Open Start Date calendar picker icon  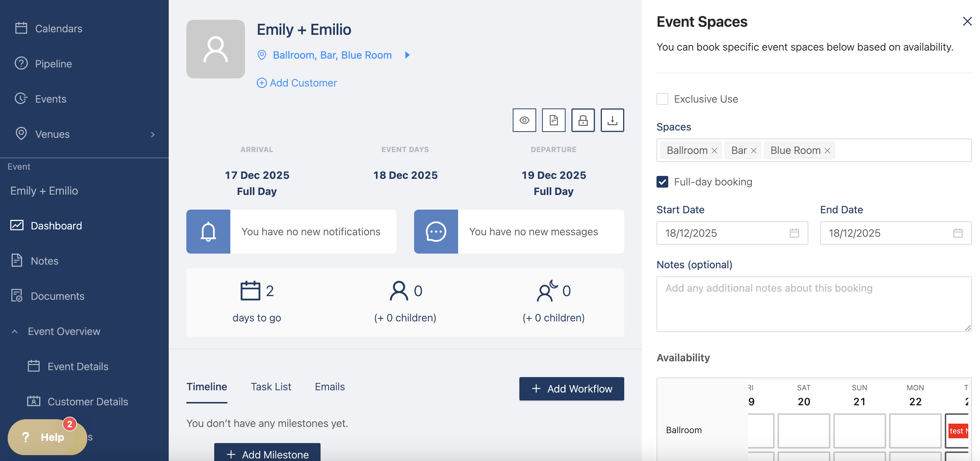[794, 233]
